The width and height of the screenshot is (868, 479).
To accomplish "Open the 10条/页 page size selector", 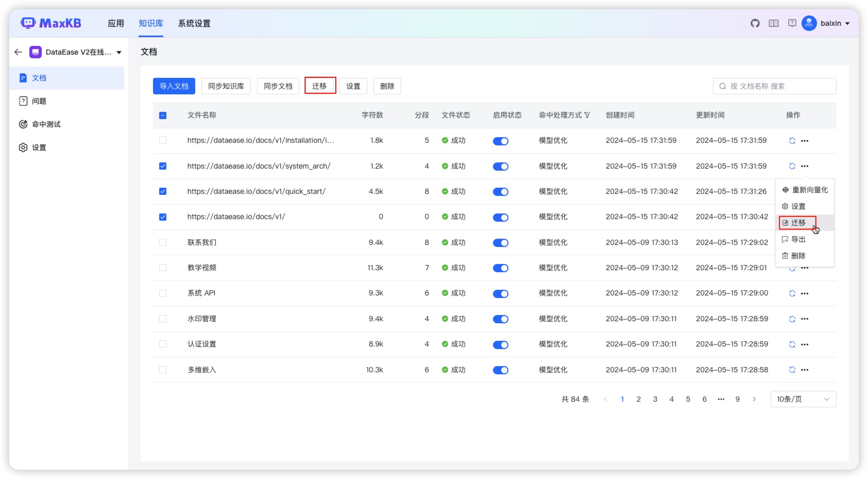I will point(803,399).
